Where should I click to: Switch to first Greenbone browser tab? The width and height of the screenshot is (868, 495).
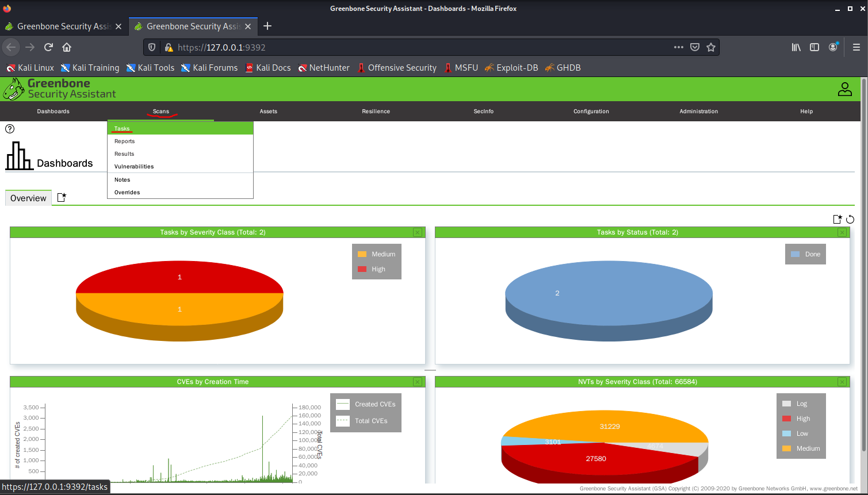point(63,26)
